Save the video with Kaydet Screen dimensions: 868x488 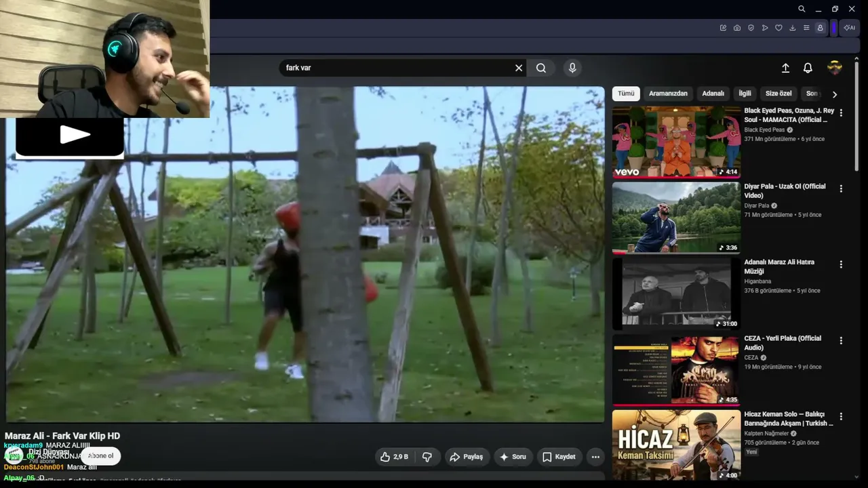559,457
